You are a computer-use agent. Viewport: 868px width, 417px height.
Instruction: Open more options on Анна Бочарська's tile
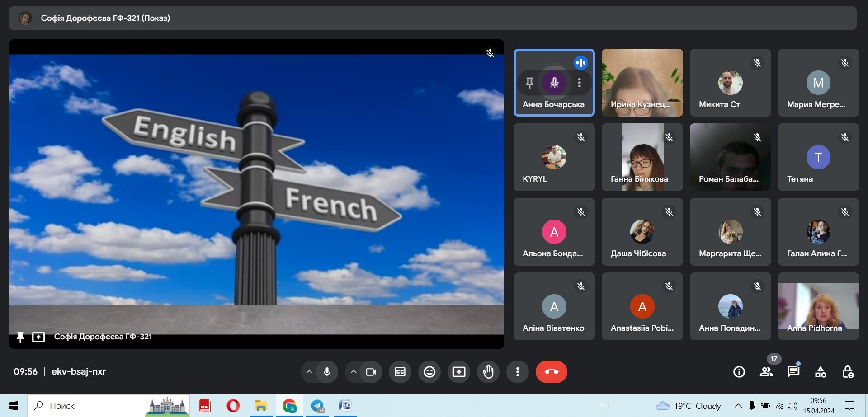coord(579,83)
